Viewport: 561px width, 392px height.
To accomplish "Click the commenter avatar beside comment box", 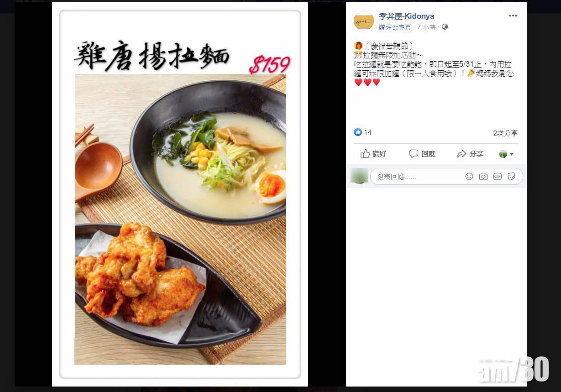I will coord(359,176).
